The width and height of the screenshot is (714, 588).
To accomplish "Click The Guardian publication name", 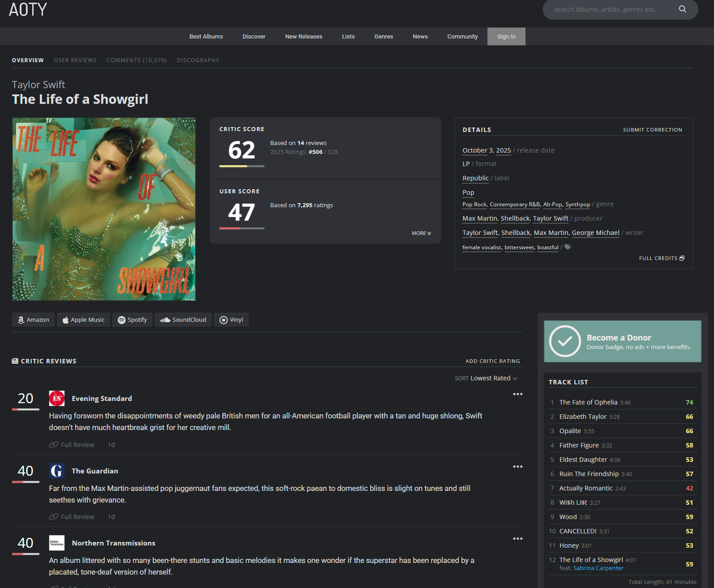I will point(95,471).
